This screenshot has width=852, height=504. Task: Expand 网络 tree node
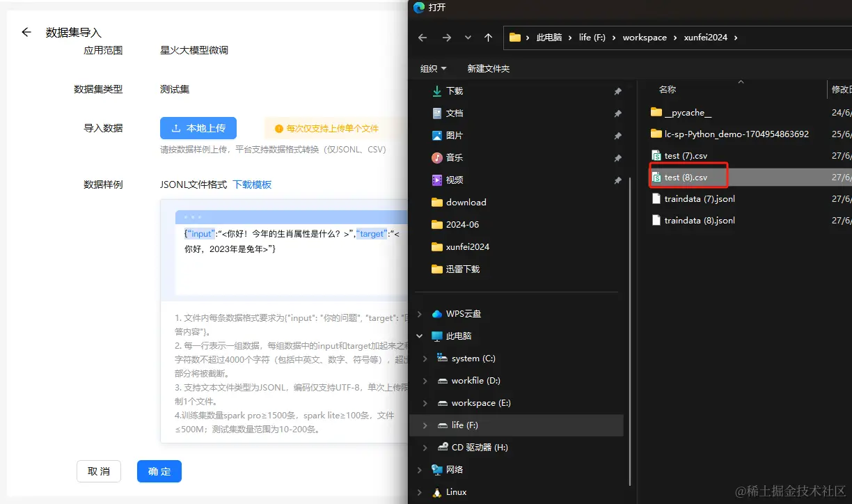419,470
